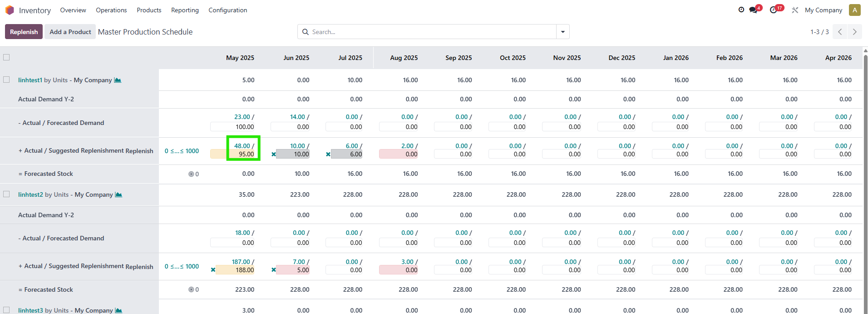868x314 pixels.
Task: Click the graph icon next to linhtest2
Action: click(118, 194)
